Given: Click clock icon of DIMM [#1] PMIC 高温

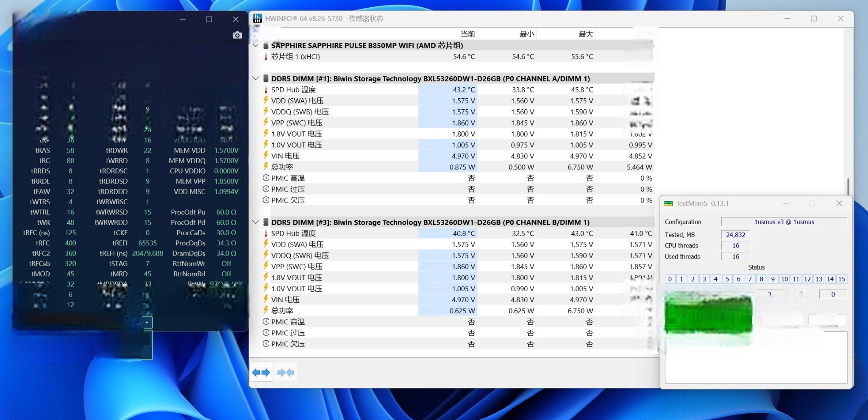Looking at the screenshot, I should click(266, 178).
